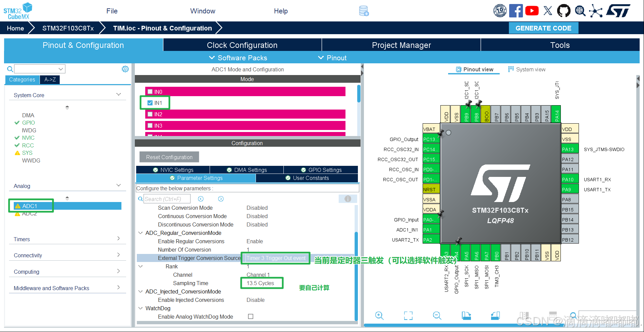Click the PA1 pin on the chip
The height and width of the screenshot is (332, 644).
click(431, 230)
